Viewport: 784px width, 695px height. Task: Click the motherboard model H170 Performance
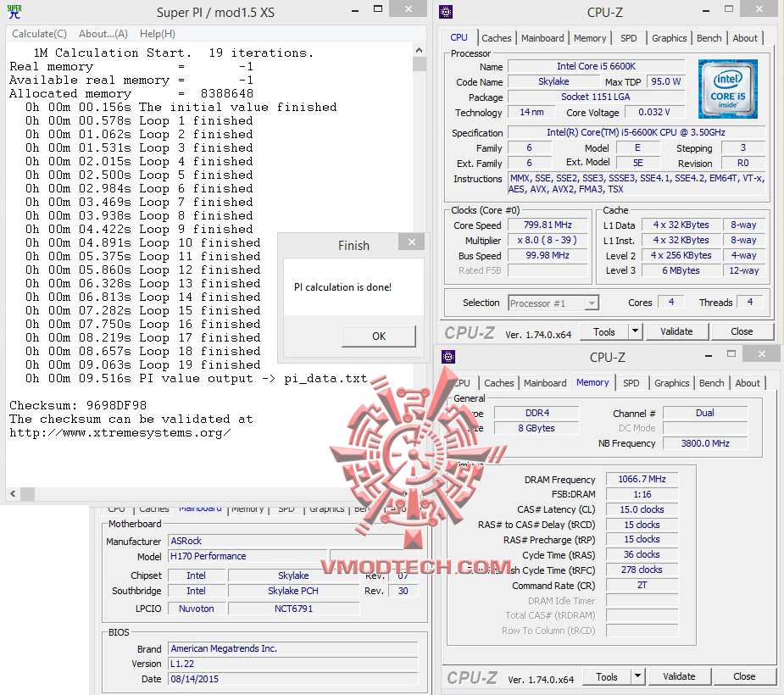(247, 556)
